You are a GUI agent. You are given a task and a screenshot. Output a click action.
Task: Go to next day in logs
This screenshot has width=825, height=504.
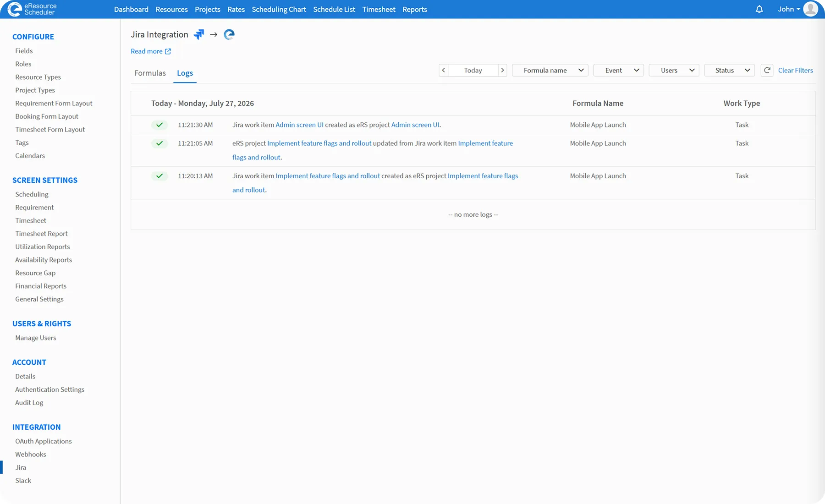[502, 70]
